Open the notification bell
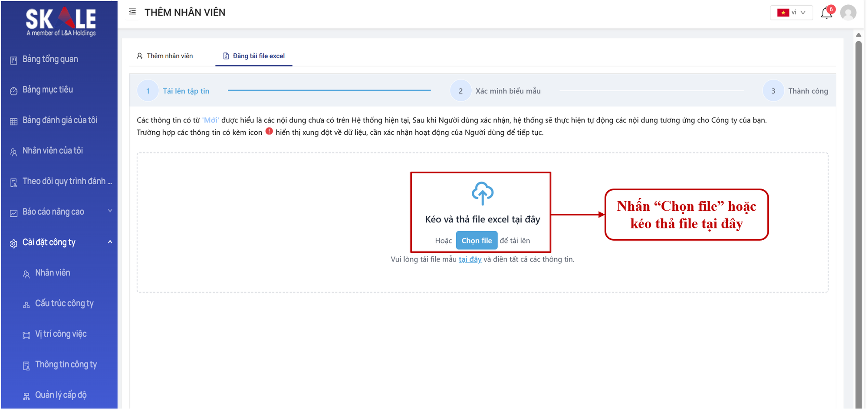Image resolution: width=868 pixels, height=411 pixels. (x=826, y=13)
